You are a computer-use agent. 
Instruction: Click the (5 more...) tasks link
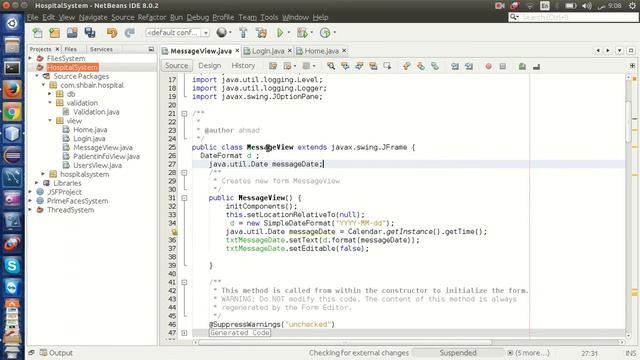[x=532, y=353]
